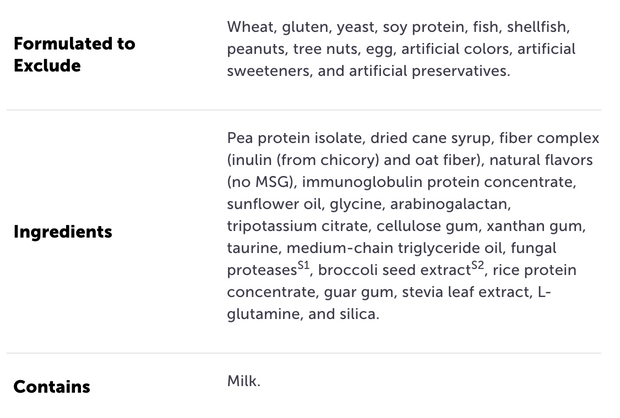Click the 'Milk.' allergen text
Image resolution: width=620 pixels, height=418 pixels.
244,381
